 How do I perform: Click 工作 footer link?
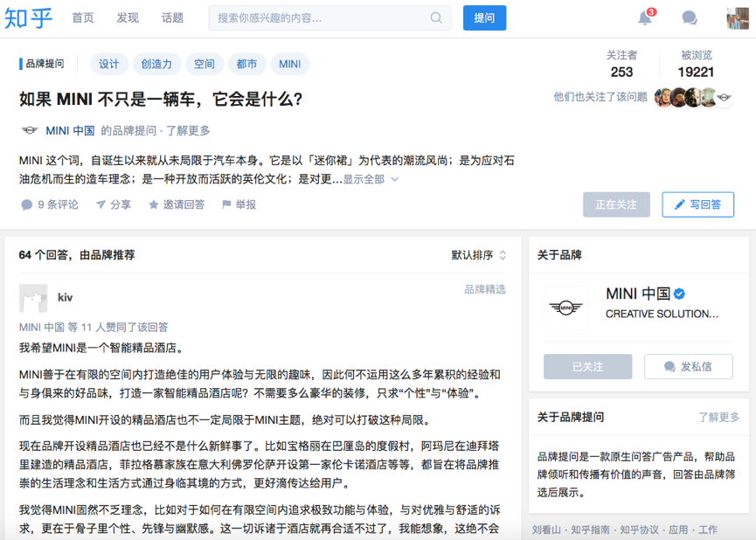pos(708,530)
